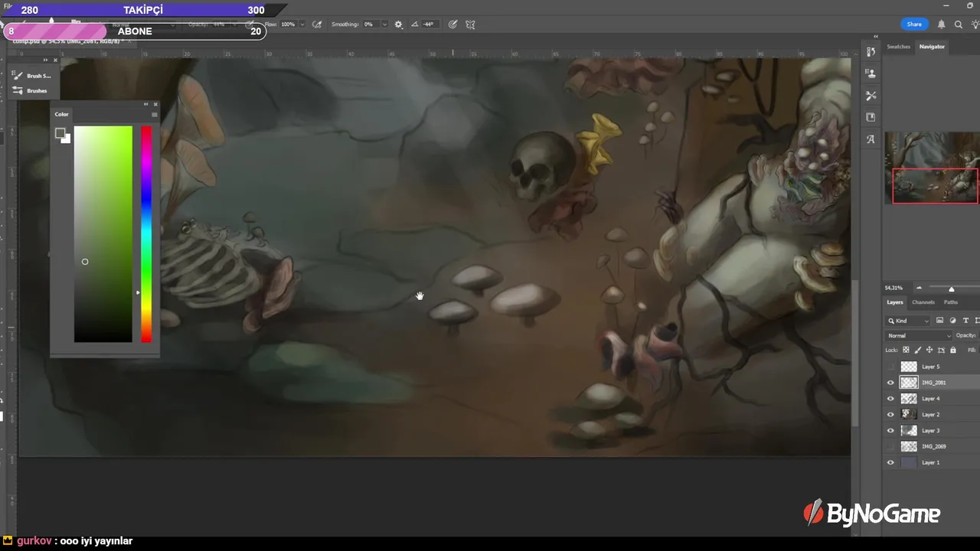Hide Layer 4
This screenshot has height=551, width=980.
click(890, 399)
